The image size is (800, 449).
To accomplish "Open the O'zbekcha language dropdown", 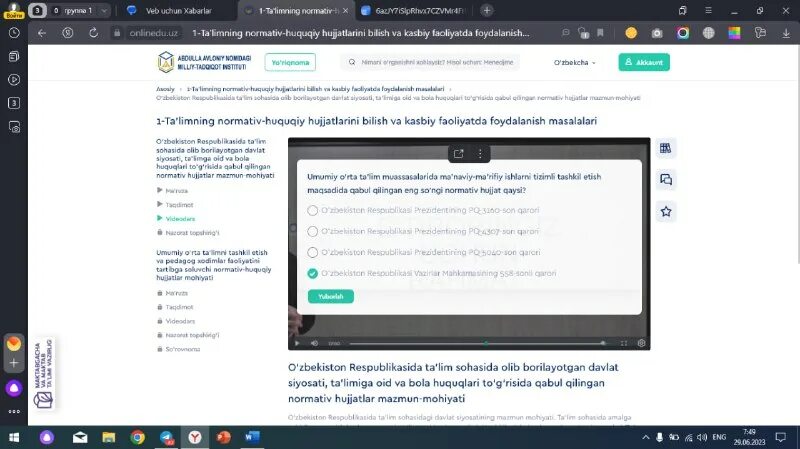I will (574, 62).
